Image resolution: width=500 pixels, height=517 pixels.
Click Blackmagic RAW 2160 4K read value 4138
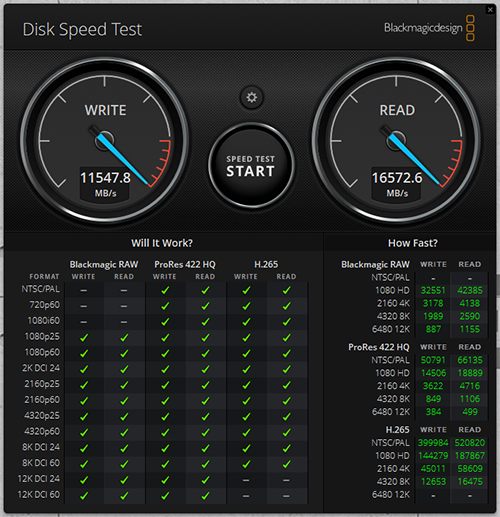(470, 303)
